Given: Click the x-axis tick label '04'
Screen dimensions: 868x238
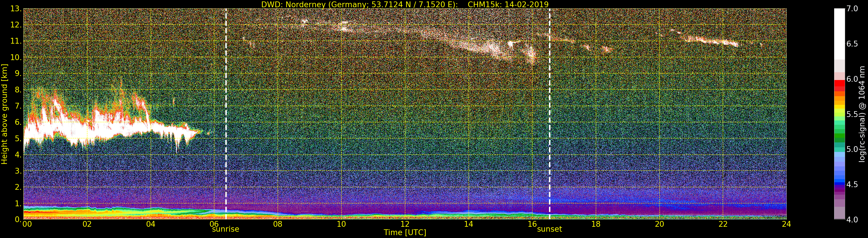Looking at the screenshot, I should click(x=151, y=224).
